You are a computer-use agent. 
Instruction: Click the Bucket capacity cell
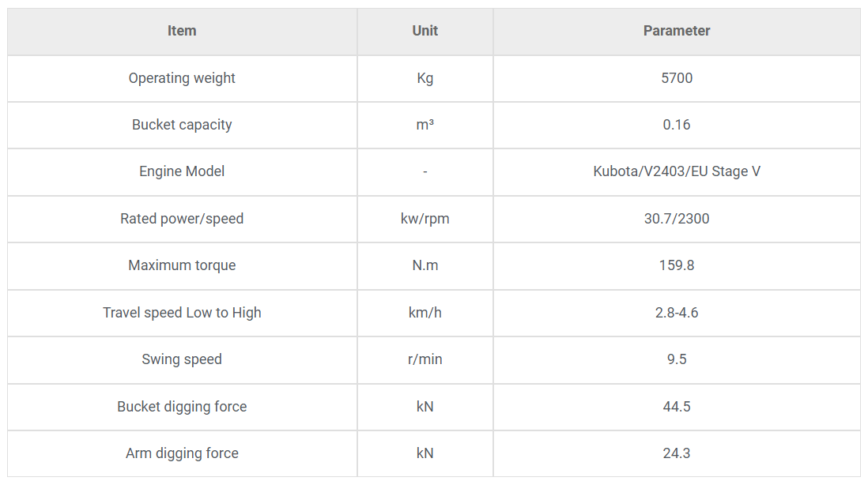point(182,125)
